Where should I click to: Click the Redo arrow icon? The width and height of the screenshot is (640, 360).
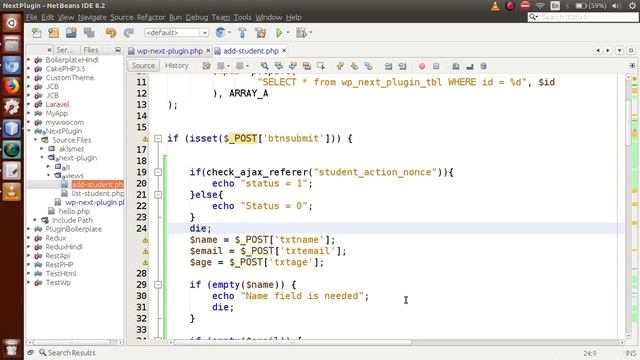tap(129, 33)
